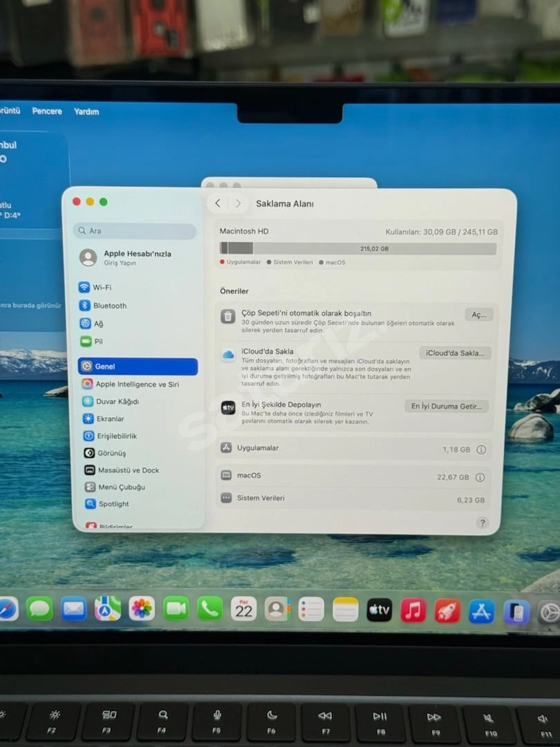
Task: Open Phone app from the Dock
Action: [210, 609]
